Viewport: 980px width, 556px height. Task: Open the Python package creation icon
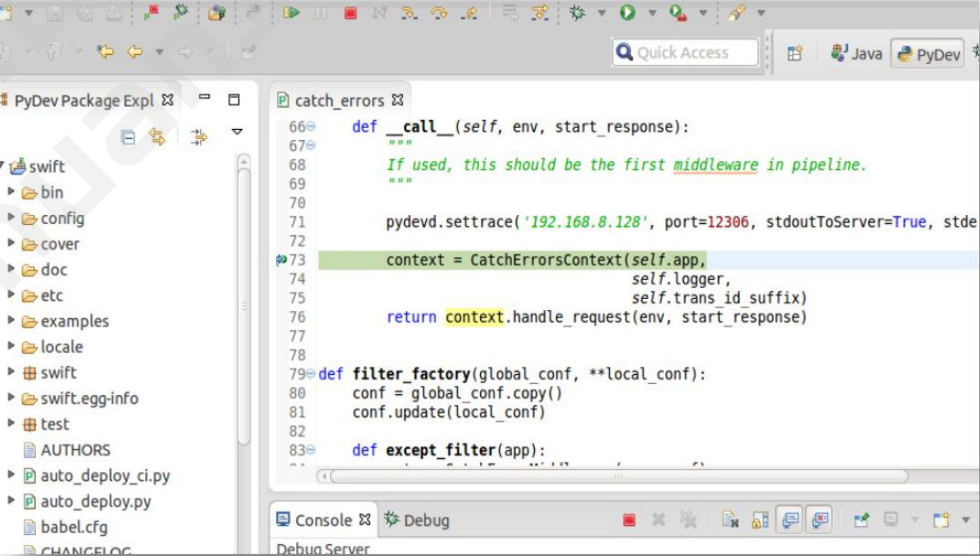pyautogui.click(x=217, y=13)
